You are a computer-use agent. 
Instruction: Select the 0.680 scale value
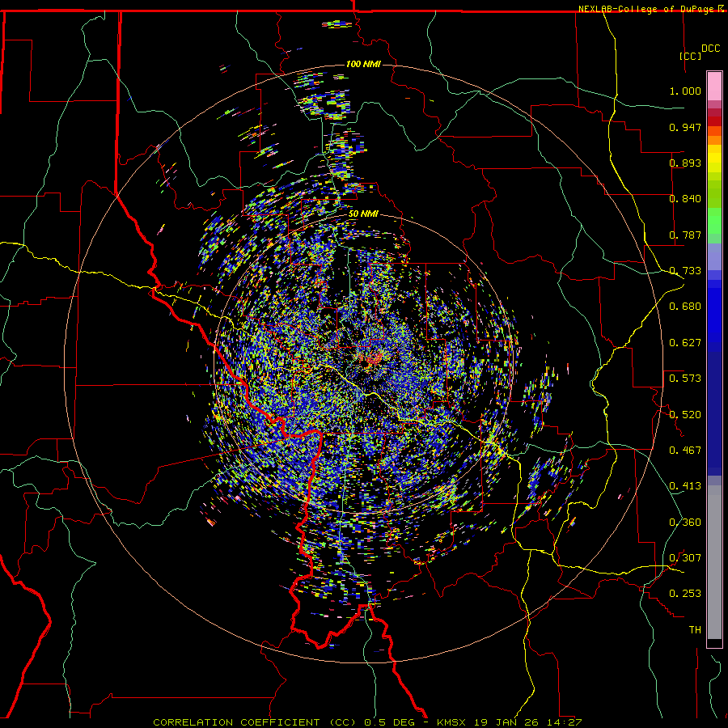coord(685,307)
